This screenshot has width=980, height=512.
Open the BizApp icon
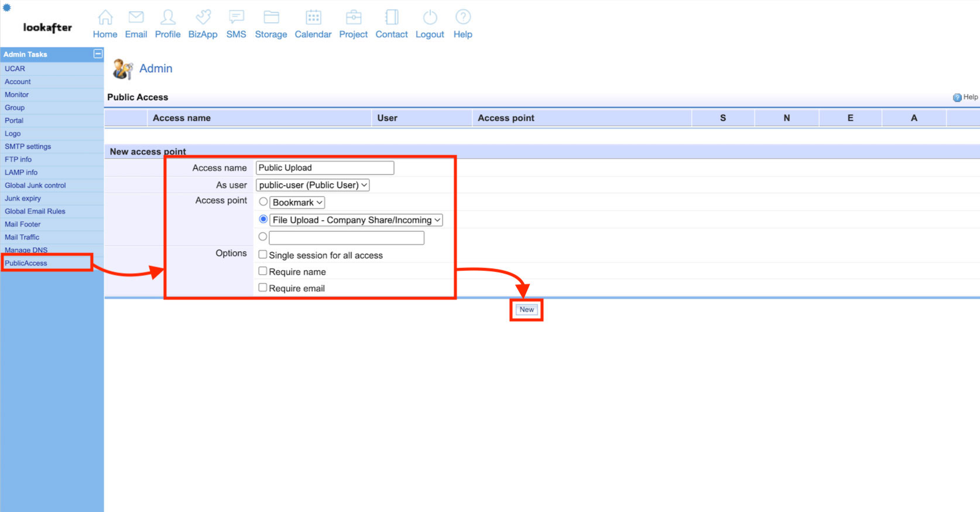click(203, 17)
